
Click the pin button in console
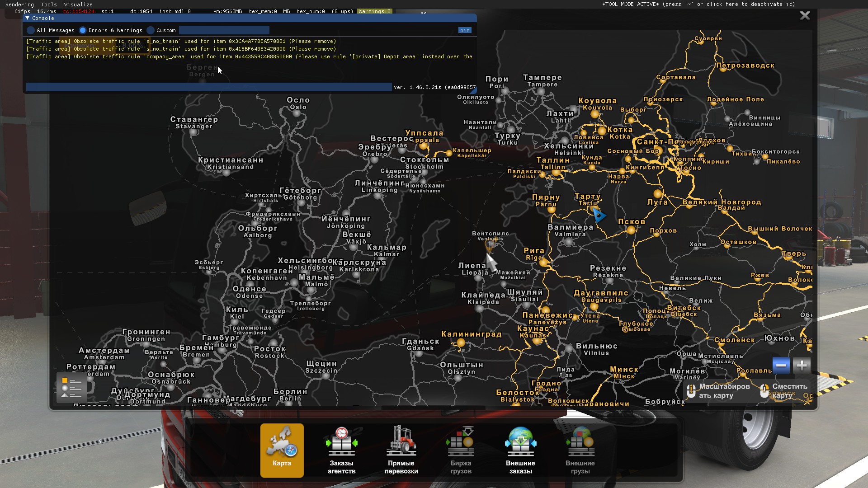[x=465, y=30]
